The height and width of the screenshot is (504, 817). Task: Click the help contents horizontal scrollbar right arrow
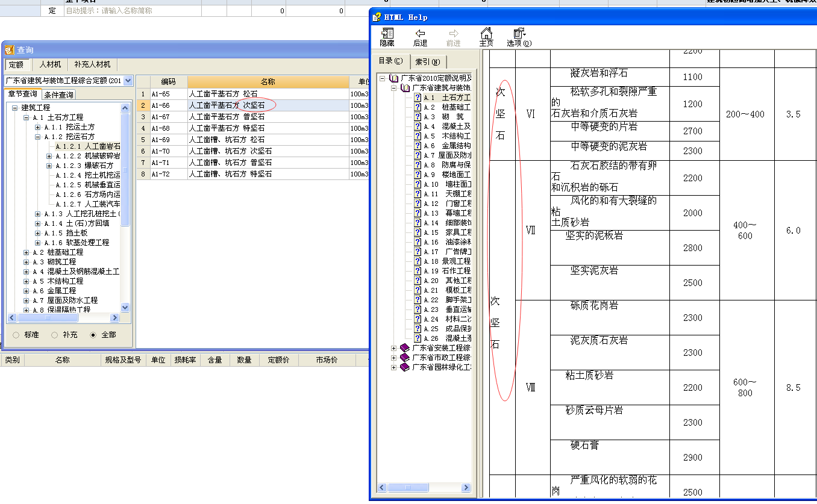click(x=466, y=488)
